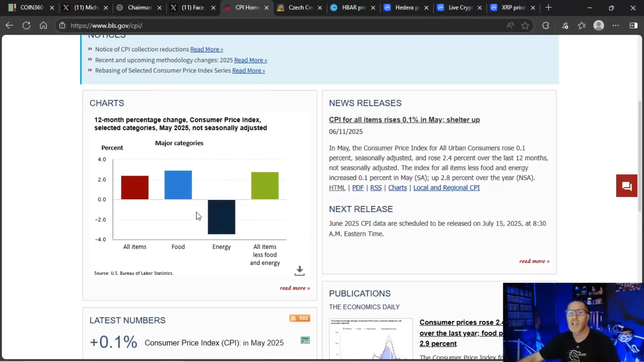Open the PDF version of the news release
Viewport: 644px width, 362px height.
358,188
